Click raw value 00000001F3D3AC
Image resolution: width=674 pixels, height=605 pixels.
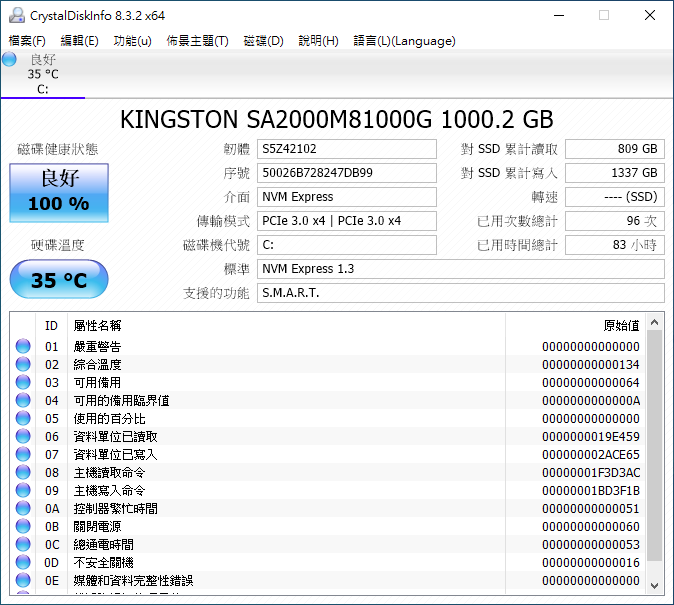[591, 473]
